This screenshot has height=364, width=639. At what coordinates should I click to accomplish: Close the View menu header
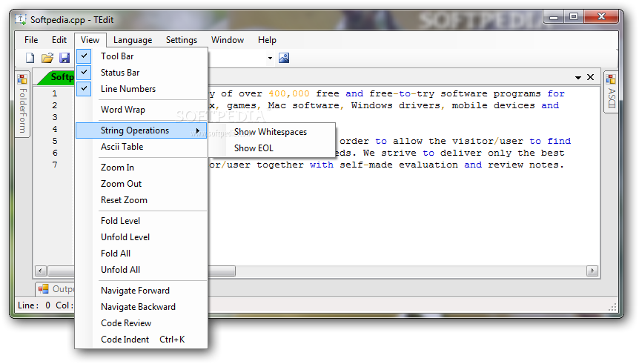click(90, 40)
